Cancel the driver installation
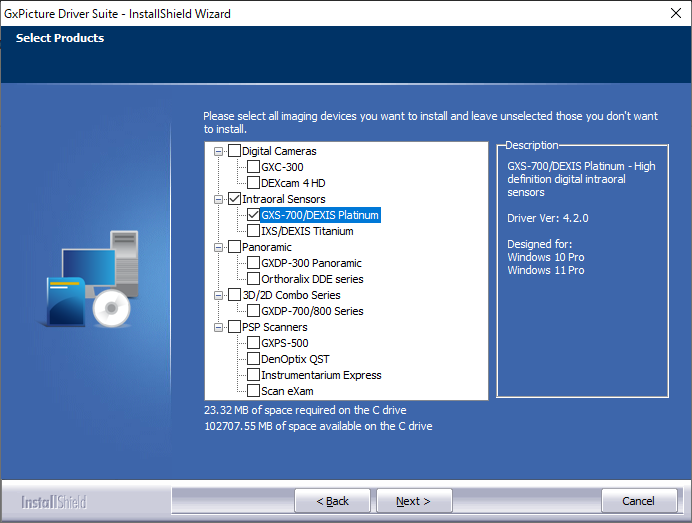This screenshot has width=692, height=523. 638,501
